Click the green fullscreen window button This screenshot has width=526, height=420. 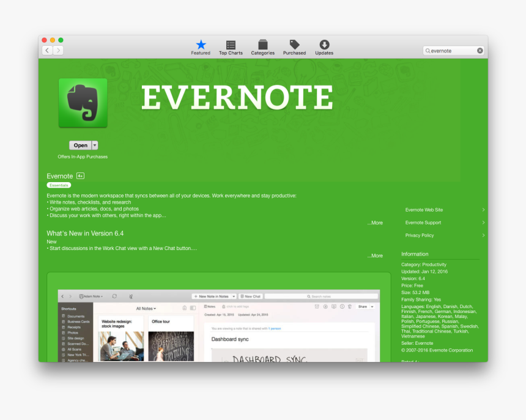coord(61,40)
